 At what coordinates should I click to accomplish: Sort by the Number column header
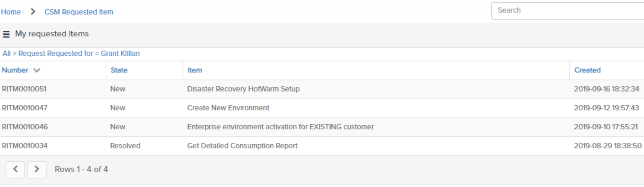pos(15,70)
